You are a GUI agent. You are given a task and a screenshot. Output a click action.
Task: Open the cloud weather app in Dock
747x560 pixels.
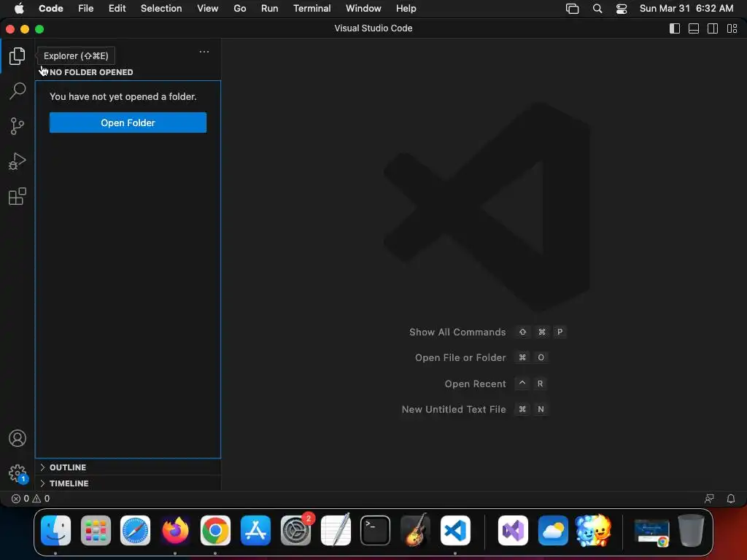pyautogui.click(x=553, y=531)
